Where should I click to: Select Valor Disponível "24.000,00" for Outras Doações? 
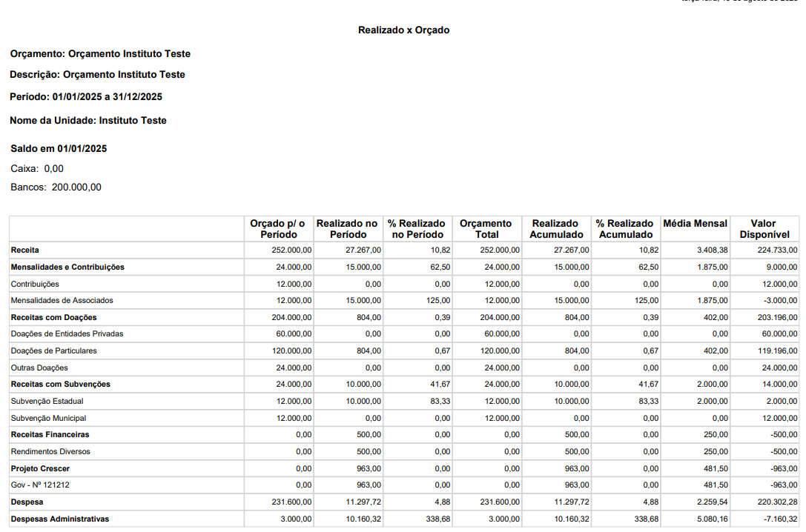coord(779,368)
